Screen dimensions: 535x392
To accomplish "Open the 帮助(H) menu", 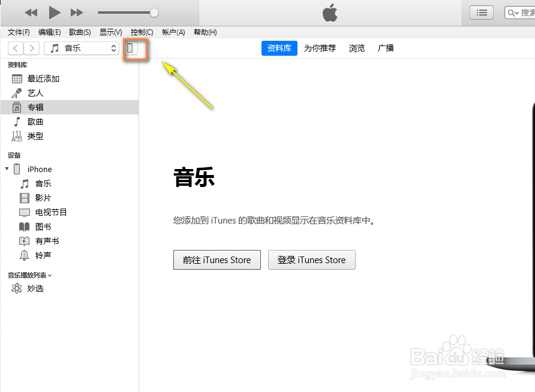I will [205, 32].
